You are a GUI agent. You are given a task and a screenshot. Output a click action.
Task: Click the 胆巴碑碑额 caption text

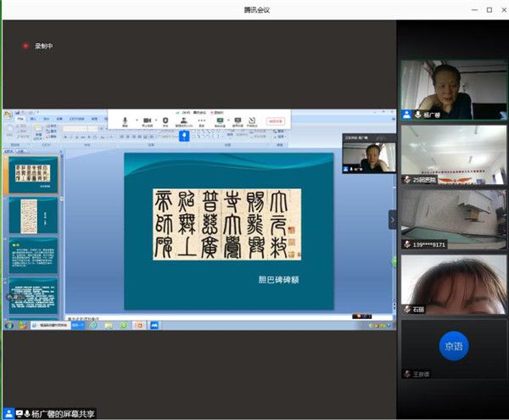278,280
